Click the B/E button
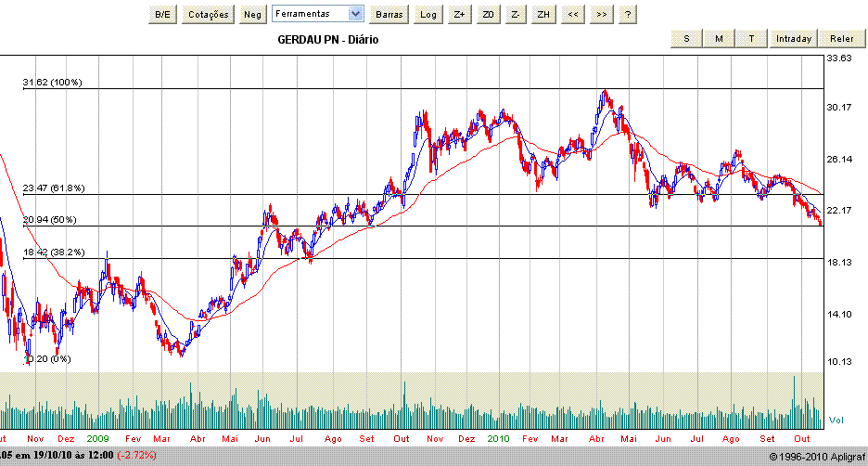868x466 pixels. click(x=163, y=15)
